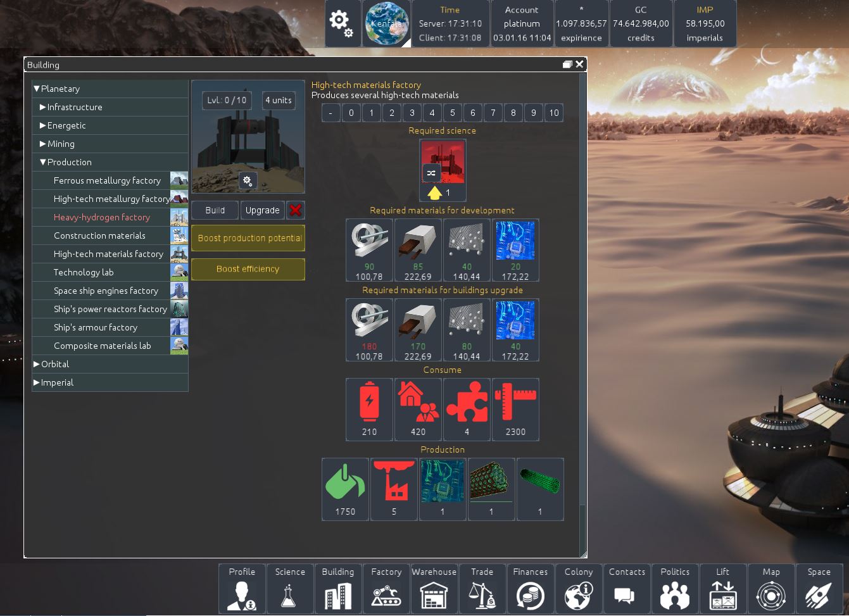Click the single green nanotube production icon
The image size is (849, 616).
pos(540,489)
